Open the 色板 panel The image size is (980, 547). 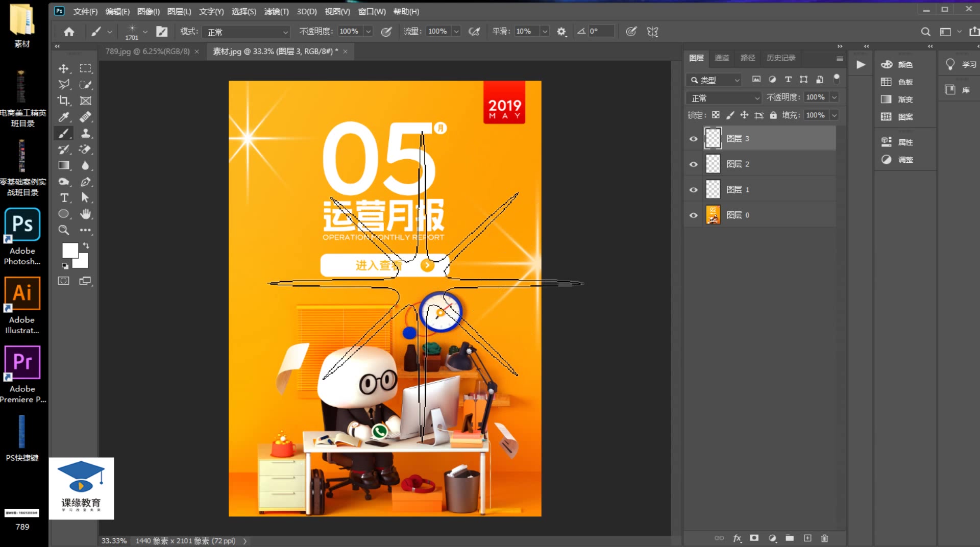(x=897, y=82)
